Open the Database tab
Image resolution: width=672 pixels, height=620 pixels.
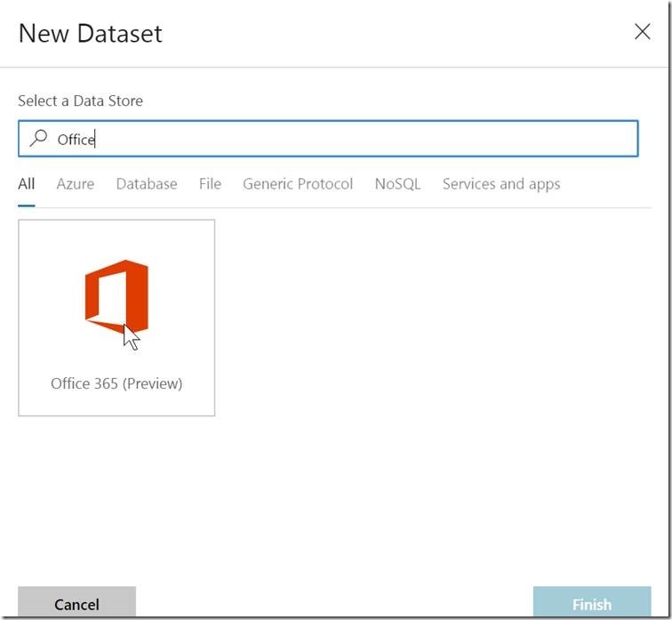pos(147,184)
